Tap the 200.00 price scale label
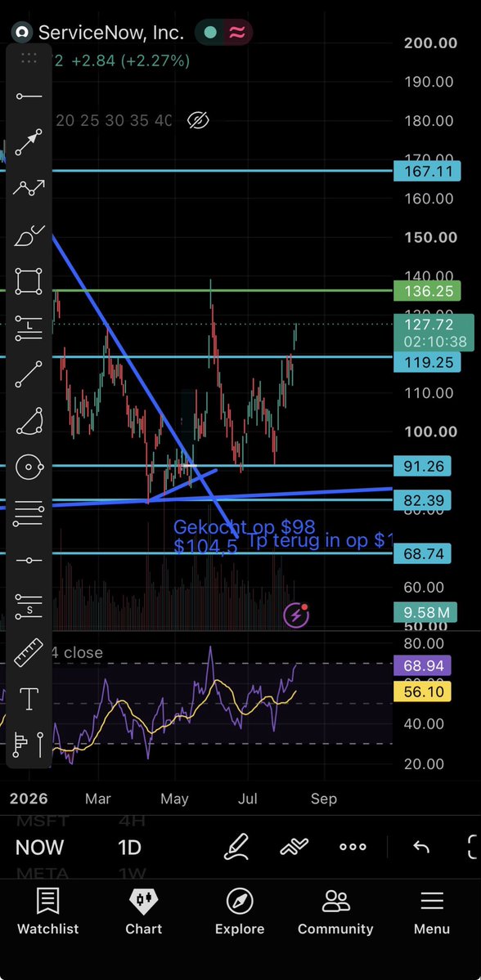The width and height of the screenshot is (481, 980). pos(430,43)
